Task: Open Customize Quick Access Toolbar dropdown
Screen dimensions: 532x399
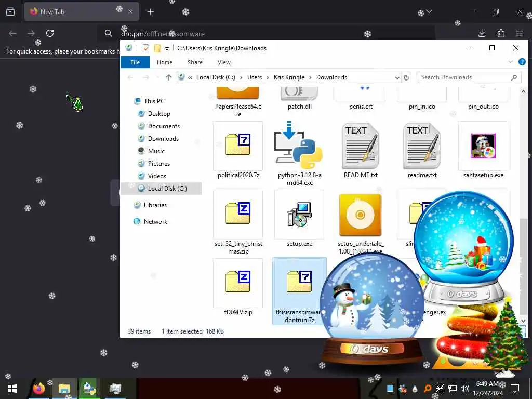Action: [x=167, y=48]
